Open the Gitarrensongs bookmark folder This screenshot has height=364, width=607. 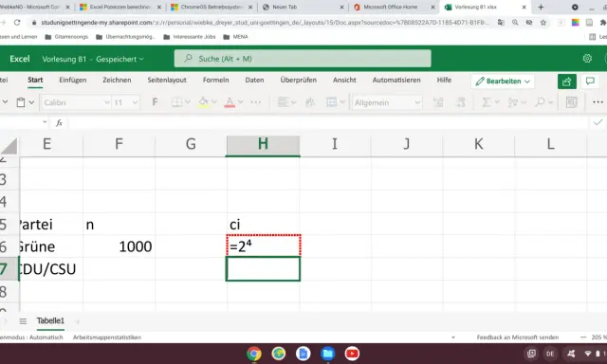click(67, 37)
